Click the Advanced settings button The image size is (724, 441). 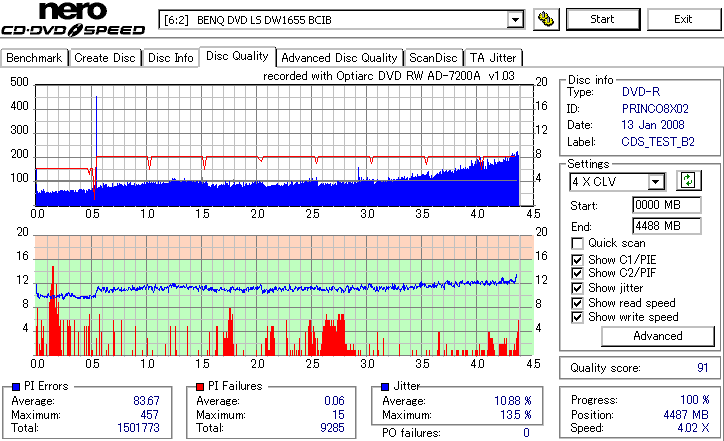pos(658,336)
